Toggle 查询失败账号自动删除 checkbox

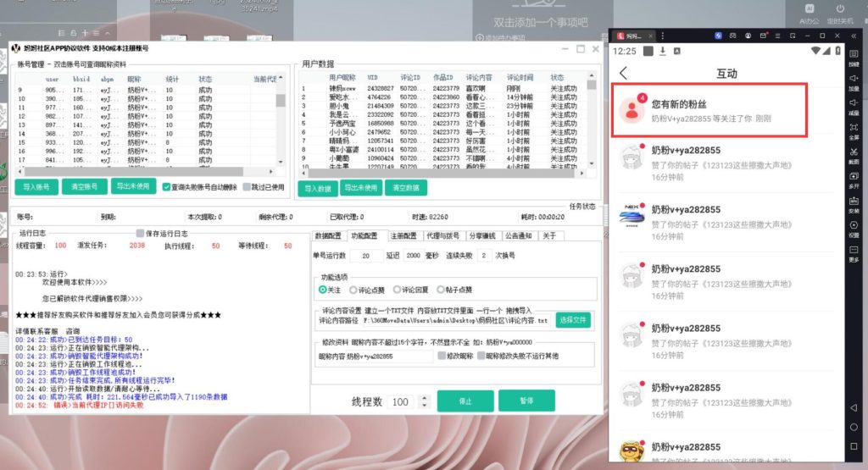coord(167,186)
